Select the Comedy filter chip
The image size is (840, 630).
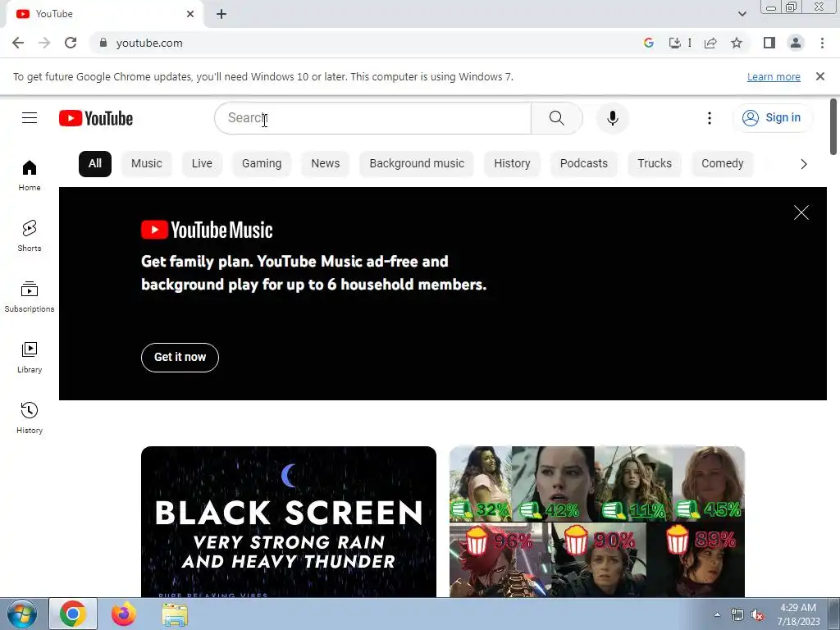(x=723, y=163)
